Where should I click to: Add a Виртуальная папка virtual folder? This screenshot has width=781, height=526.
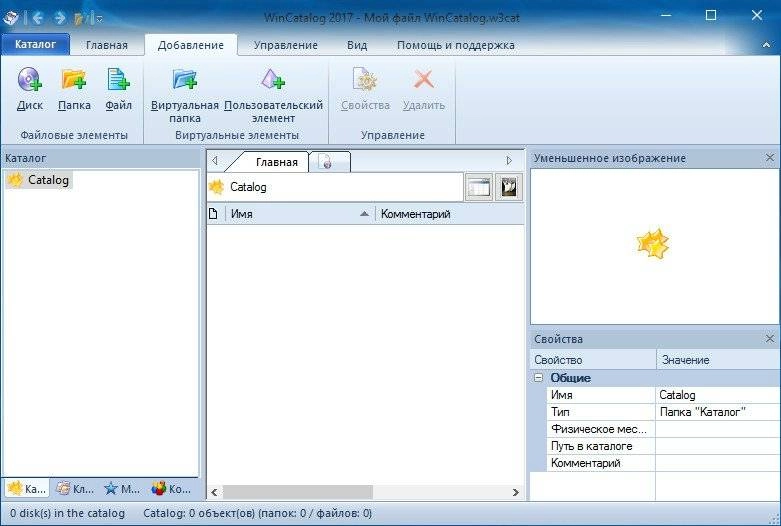[x=185, y=96]
